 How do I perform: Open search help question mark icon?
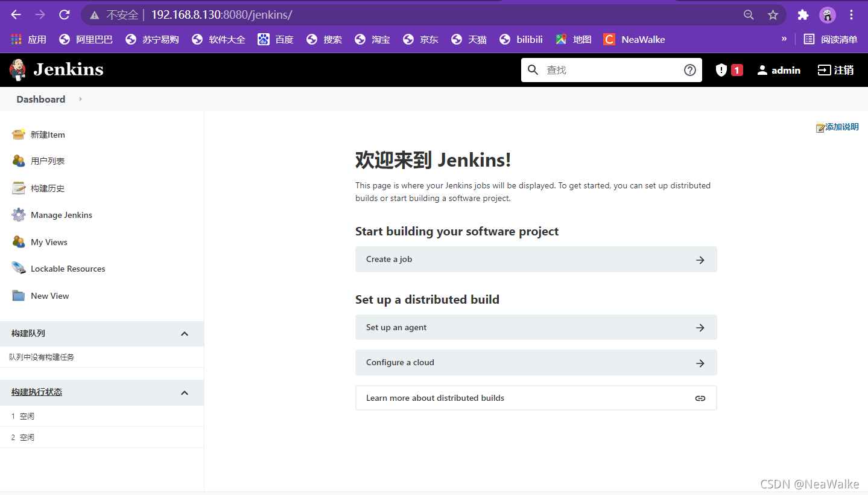690,70
